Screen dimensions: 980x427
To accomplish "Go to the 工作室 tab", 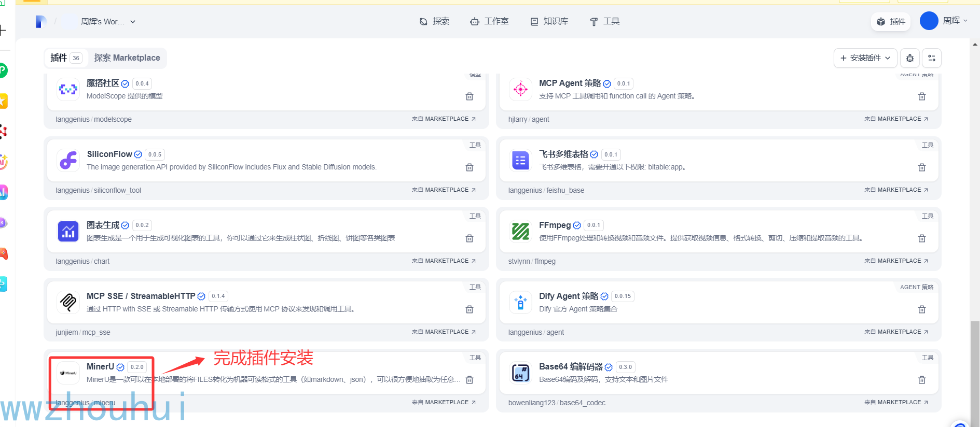I will pos(489,21).
